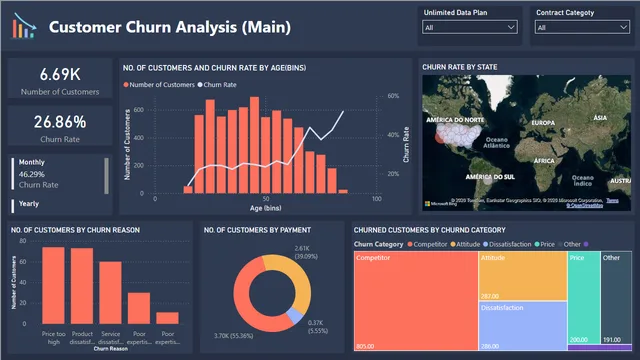Click the blue 5.55% donut segment

[295, 316]
